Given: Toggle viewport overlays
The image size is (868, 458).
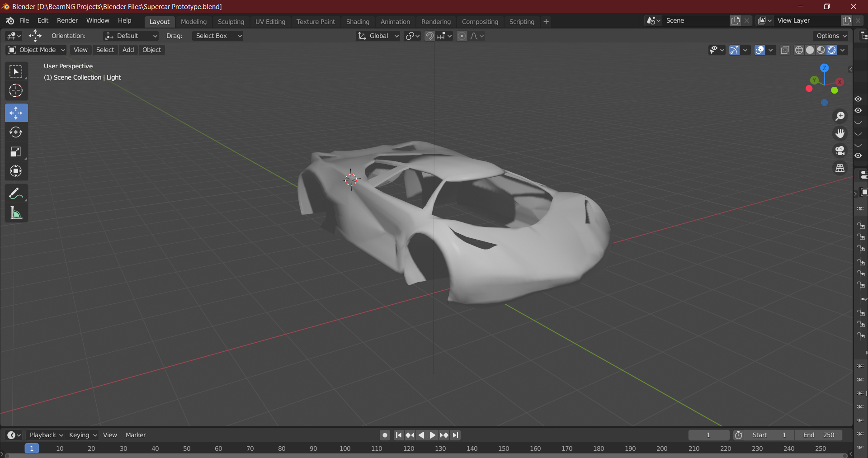Looking at the screenshot, I should [760, 50].
